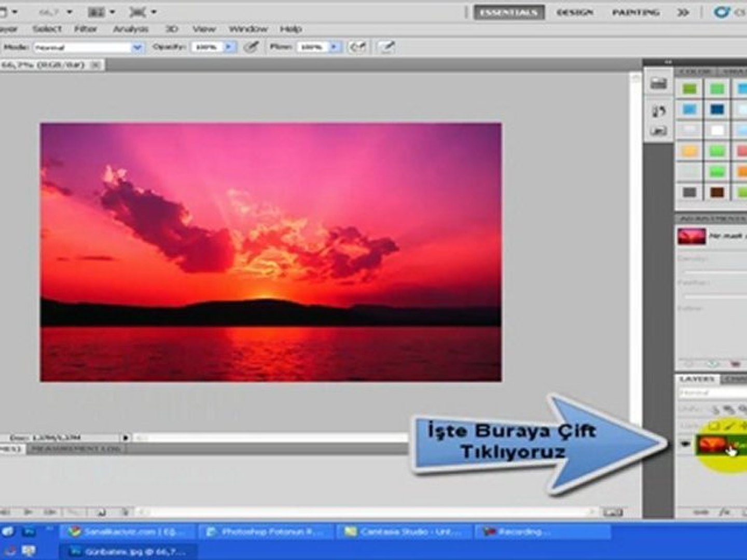
Task: Open the status bar Doc info arrow
Action: tap(125, 438)
